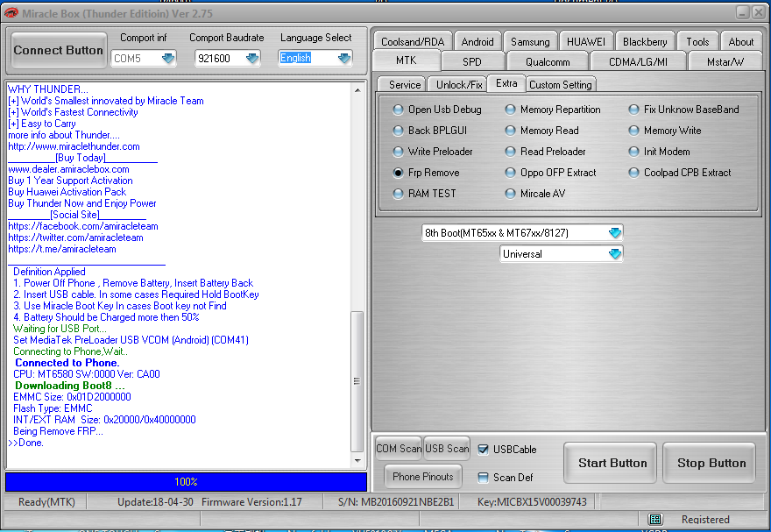
Task: Select the Extra sub-tab
Action: (x=506, y=83)
